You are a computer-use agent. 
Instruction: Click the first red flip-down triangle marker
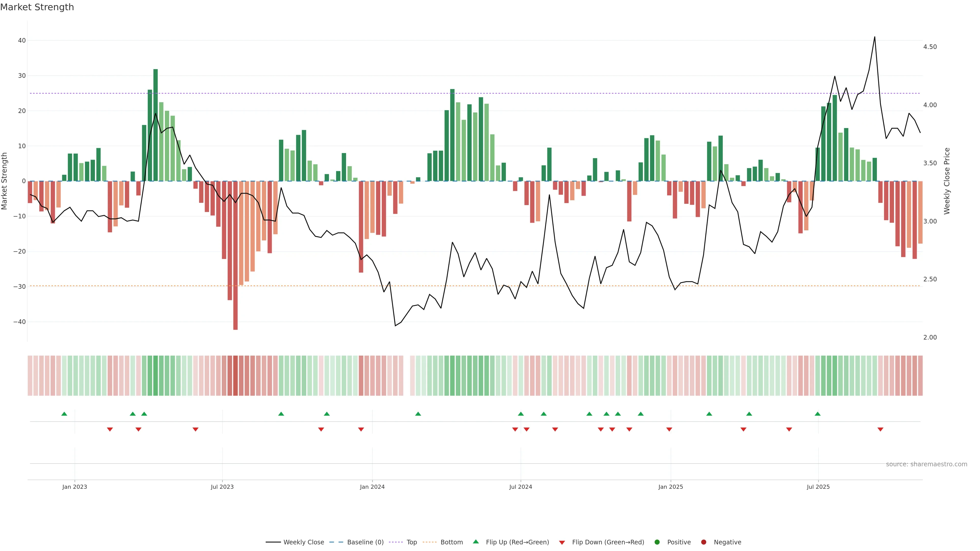point(110,429)
